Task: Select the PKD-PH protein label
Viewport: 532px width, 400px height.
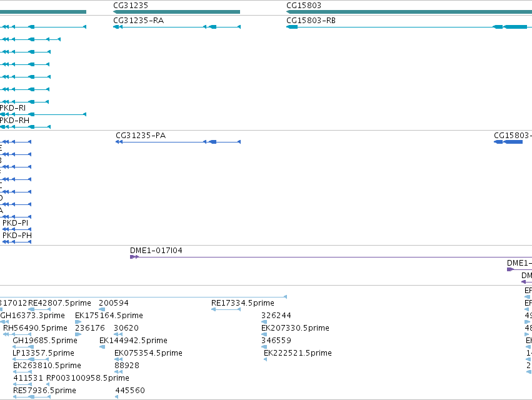Action: point(17,236)
